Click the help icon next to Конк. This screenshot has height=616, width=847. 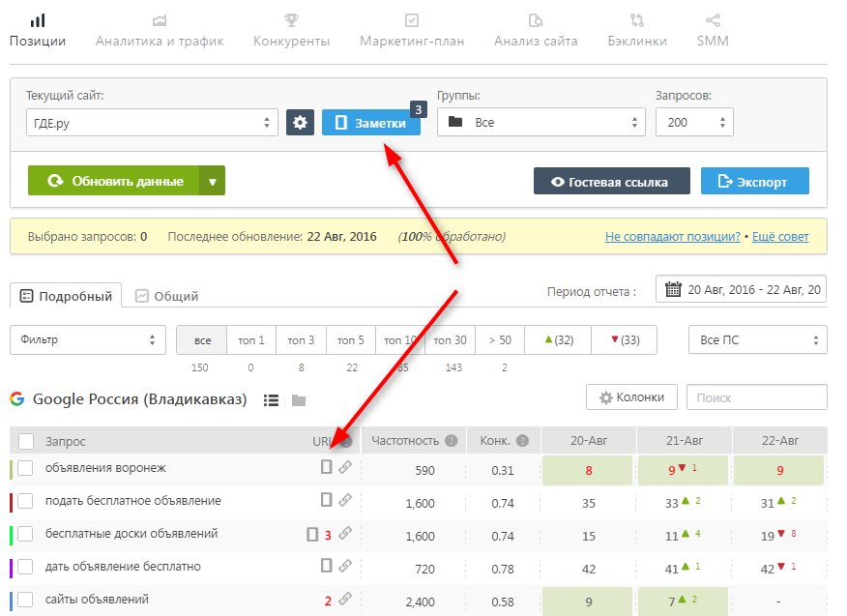coord(522,441)
